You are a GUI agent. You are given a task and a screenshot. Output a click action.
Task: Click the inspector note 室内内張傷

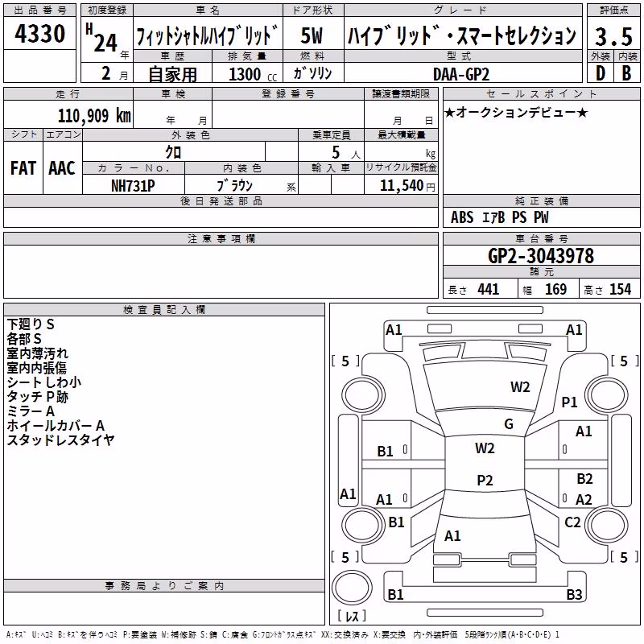pos(36,367)
